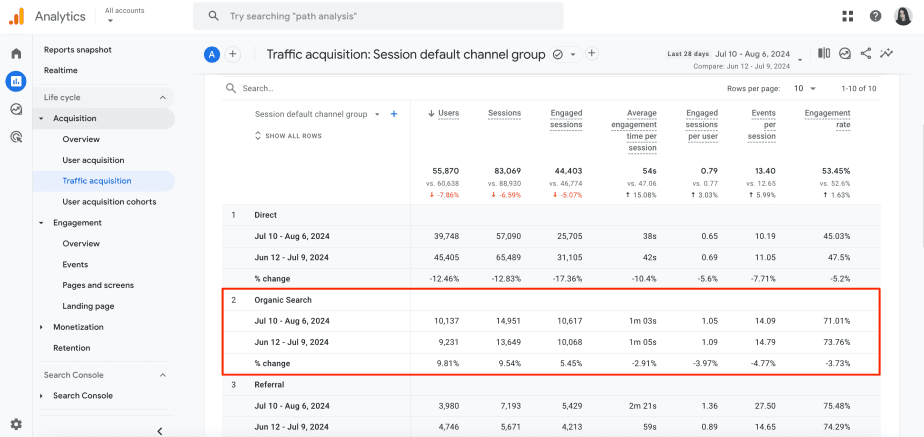Collapse the Life cycle section
The width and height of the screenshot is (924, 437).
[163, 97]
